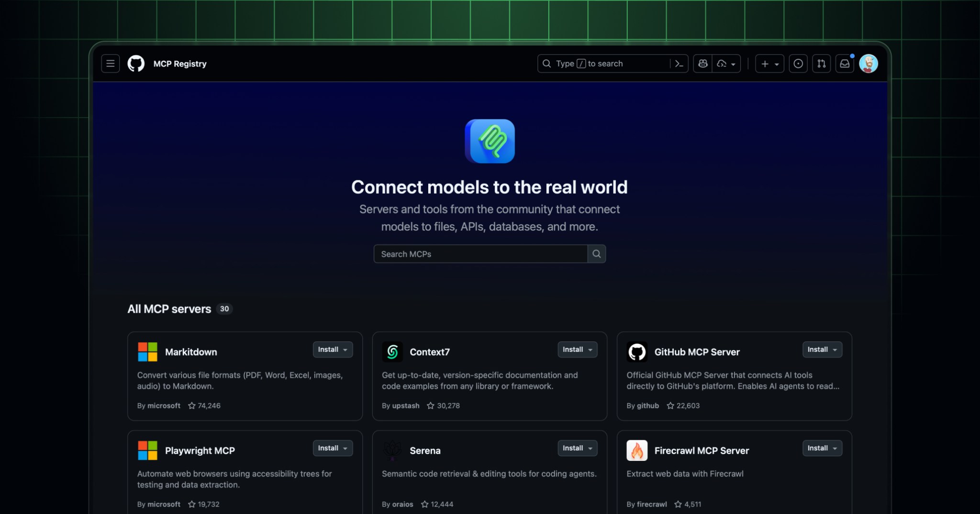The image size is (980, 514).
Task: Click the All MCP servers heading
Action: [169, 309]
